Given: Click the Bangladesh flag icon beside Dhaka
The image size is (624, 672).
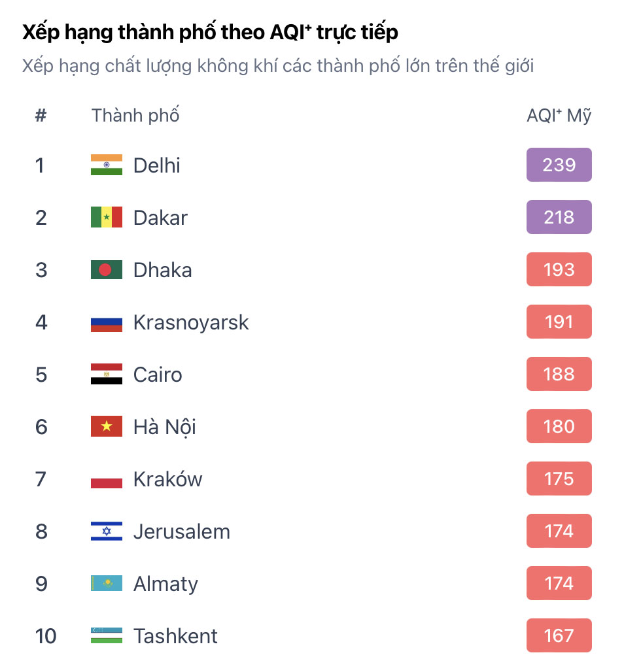Looking at the screenshot, I should click(x=107, y=269).
